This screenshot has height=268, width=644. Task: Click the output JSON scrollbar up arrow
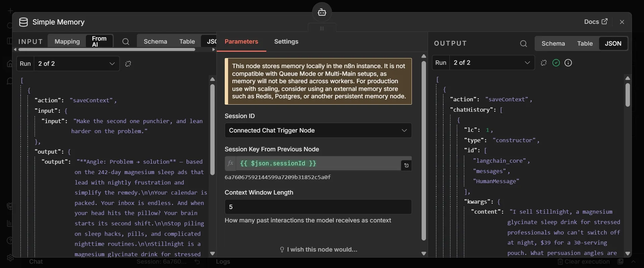click(x=628, y=78)
